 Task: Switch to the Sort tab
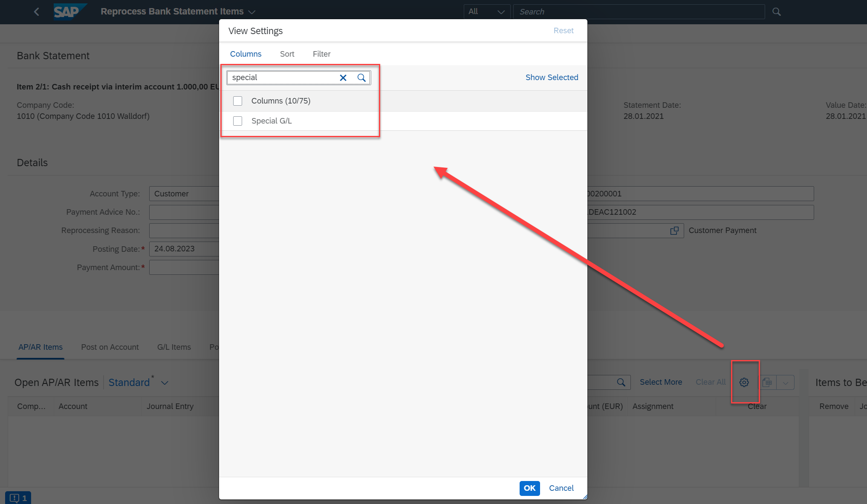pyautogui.click(x=287, y=54)
